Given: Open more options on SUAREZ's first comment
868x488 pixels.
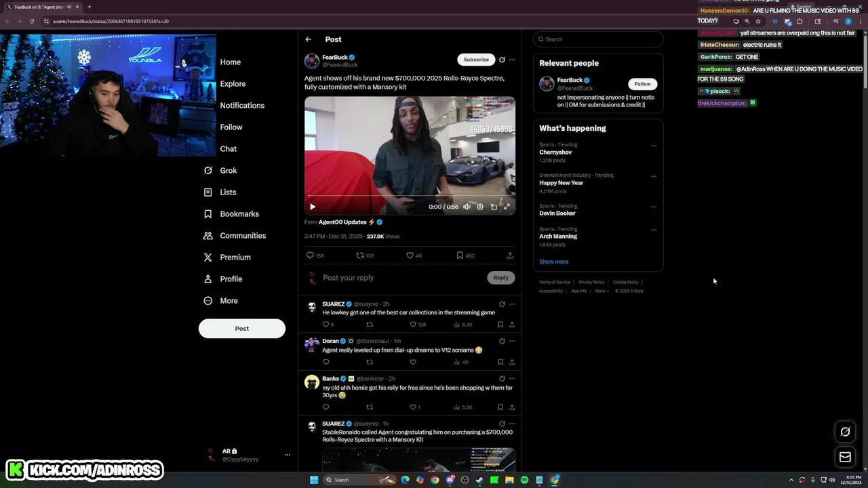Looking at the screenshot, I should tap(512, 304).
